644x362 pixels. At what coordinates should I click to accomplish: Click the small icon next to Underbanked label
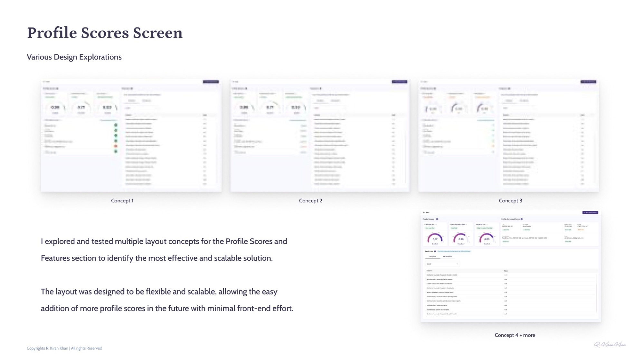(487, 225)
